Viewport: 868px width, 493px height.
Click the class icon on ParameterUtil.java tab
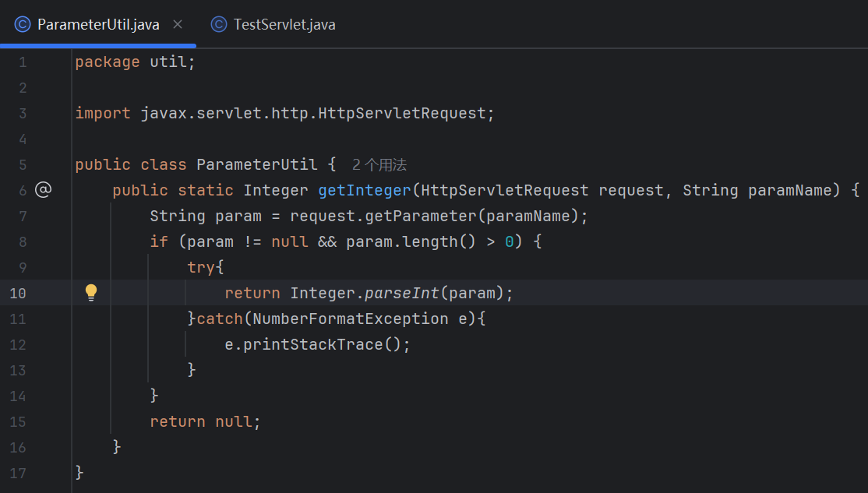23,24
